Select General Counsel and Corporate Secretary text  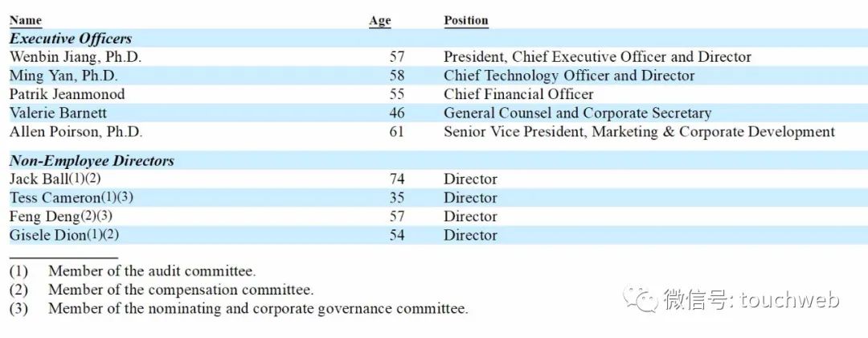(577, 113)
